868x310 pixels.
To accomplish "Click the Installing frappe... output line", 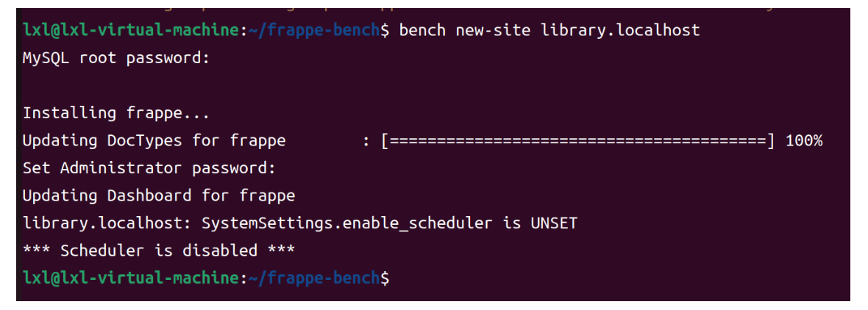I will coord(116,112).
